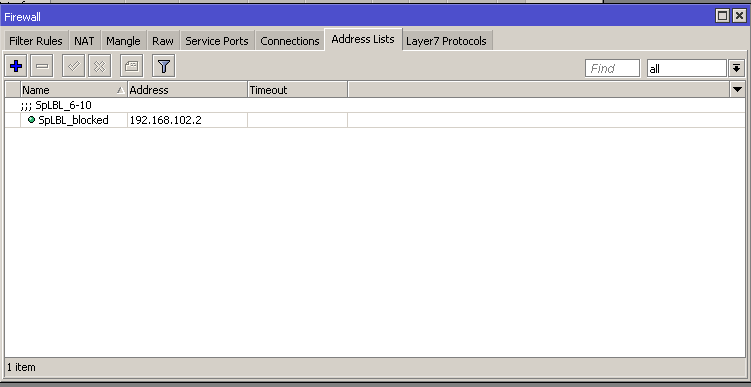Open the comment editor button
This screenshot has height=387, width=751.
coord(131,66)
